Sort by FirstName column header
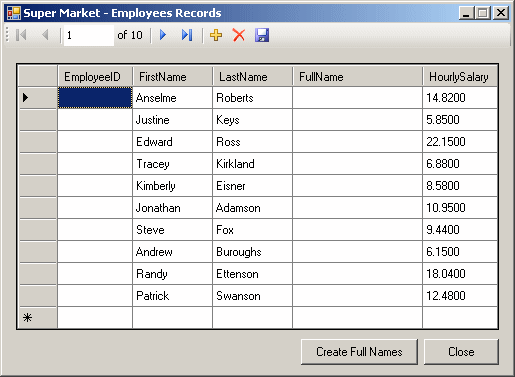The height and width of the screenshot is (377, 515). [173, 77]
